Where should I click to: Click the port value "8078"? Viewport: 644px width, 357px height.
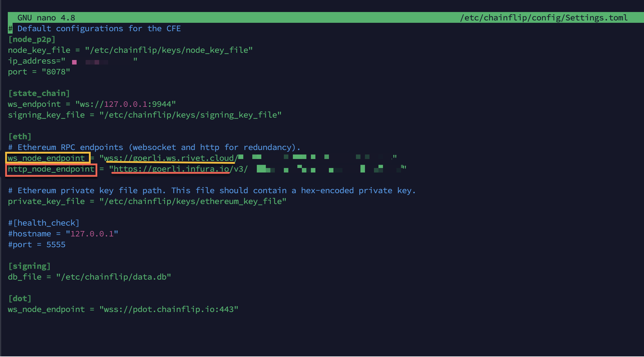pos(56,72)
